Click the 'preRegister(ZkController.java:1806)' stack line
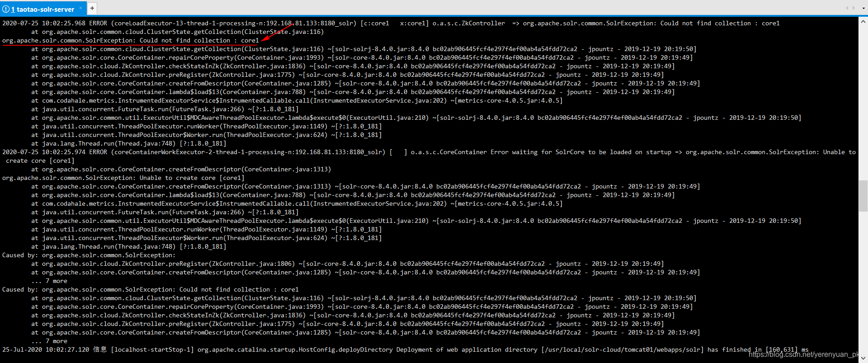The height and width of the screenshot is (363, 868). pyautogui.click(x=348, y=264)
